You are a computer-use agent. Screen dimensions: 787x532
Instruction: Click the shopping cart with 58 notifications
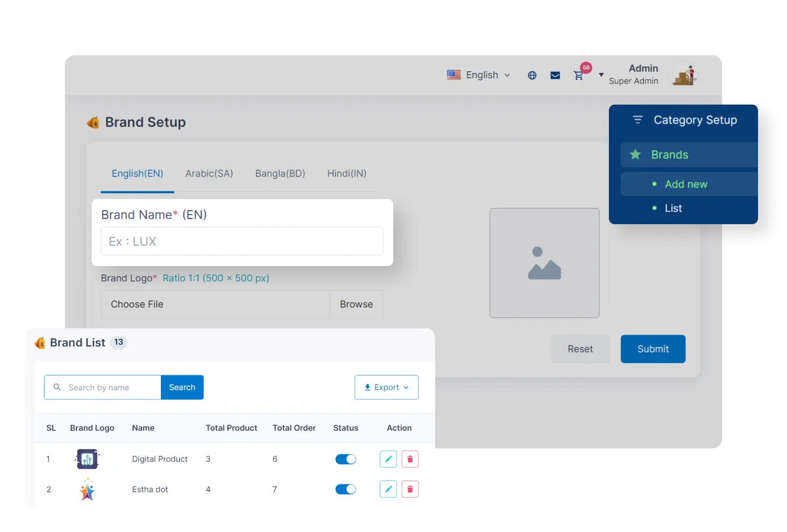click(578, 76)
